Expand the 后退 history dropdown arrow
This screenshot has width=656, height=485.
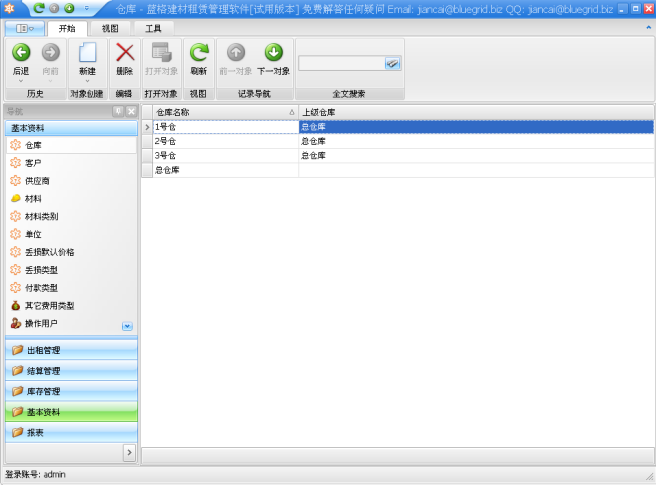click(x=21, y=81)
